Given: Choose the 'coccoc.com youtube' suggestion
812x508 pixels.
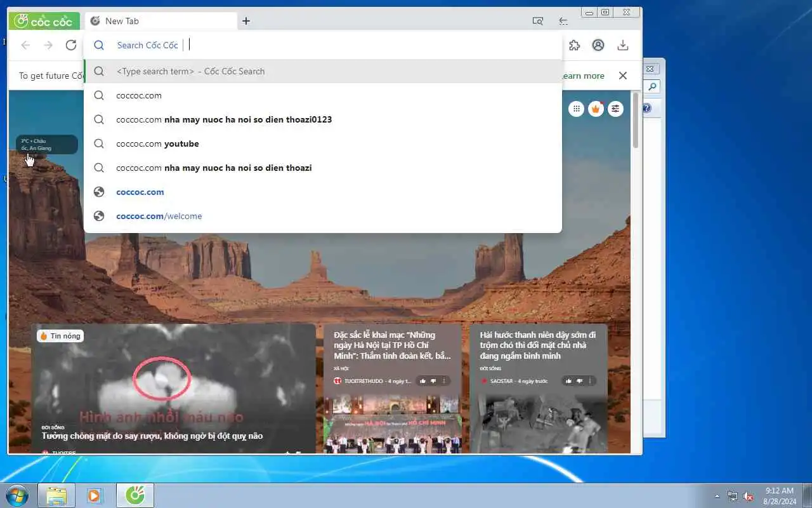Looking at the screenshot, I should [323, 144].
